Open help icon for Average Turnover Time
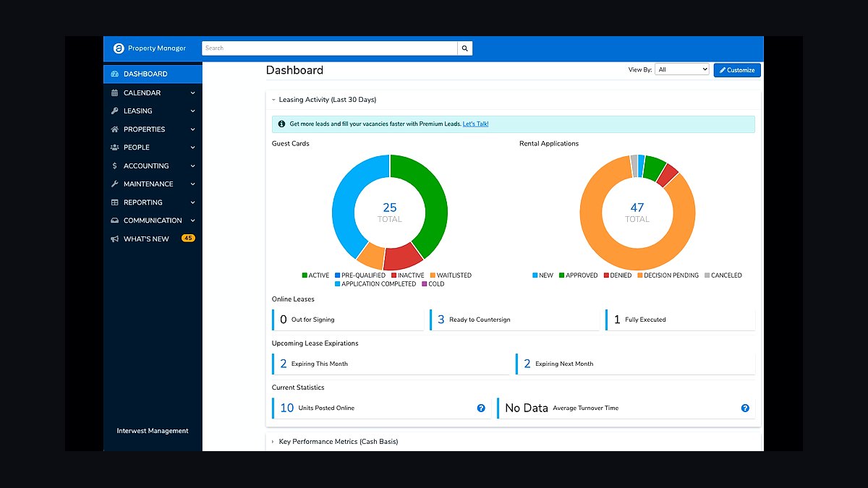This screenshot has height=488, width=868. [745, 408]
